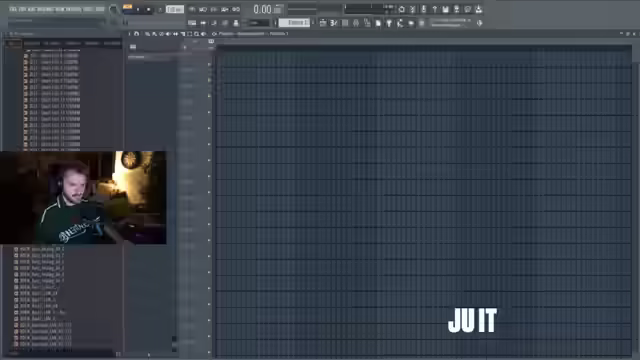Select the playlist Playback speaker tool
Screen dimensions: 640x360
pyautogui.click(x=204, y=34)
